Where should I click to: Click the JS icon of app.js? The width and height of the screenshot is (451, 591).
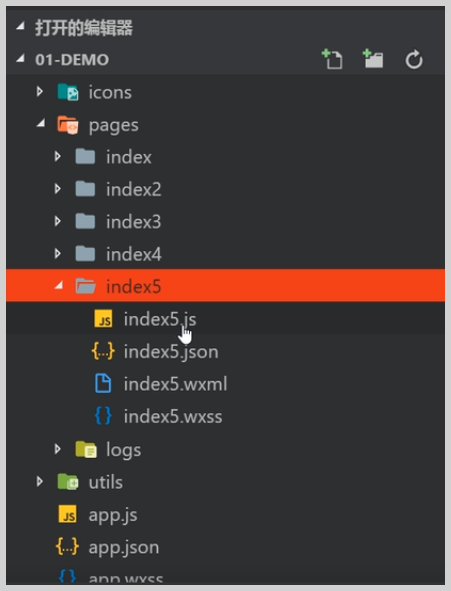click(67, 514)
